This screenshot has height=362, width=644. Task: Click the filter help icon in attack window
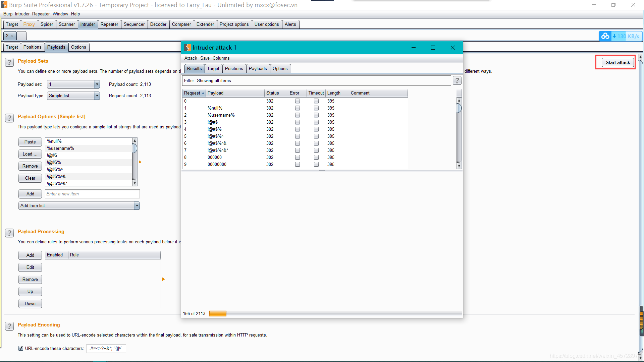coord(457,80)
